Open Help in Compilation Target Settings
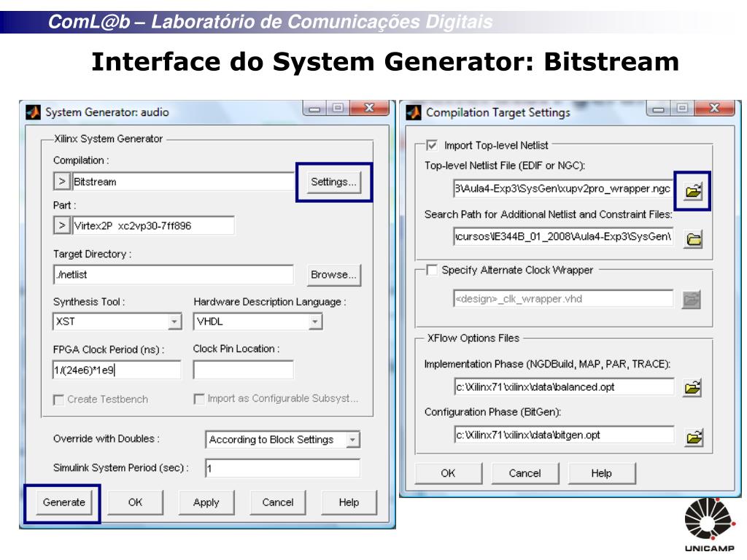The image size is (747, 560). (x=601, y=473)
